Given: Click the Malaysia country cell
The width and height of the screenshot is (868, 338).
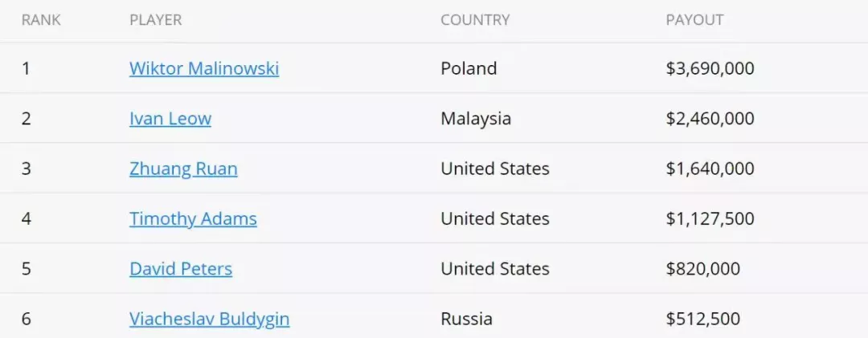Looking at the screenshot, I should pos(476,118).
